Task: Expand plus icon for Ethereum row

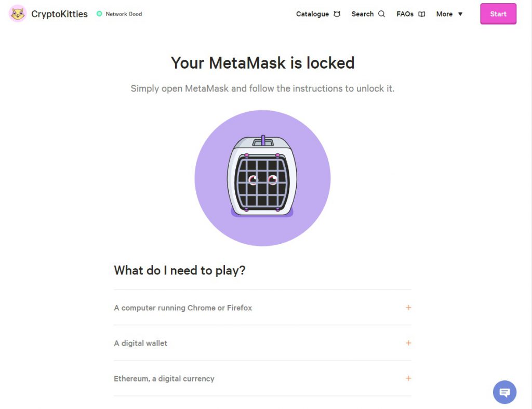Action: (408, 378)
